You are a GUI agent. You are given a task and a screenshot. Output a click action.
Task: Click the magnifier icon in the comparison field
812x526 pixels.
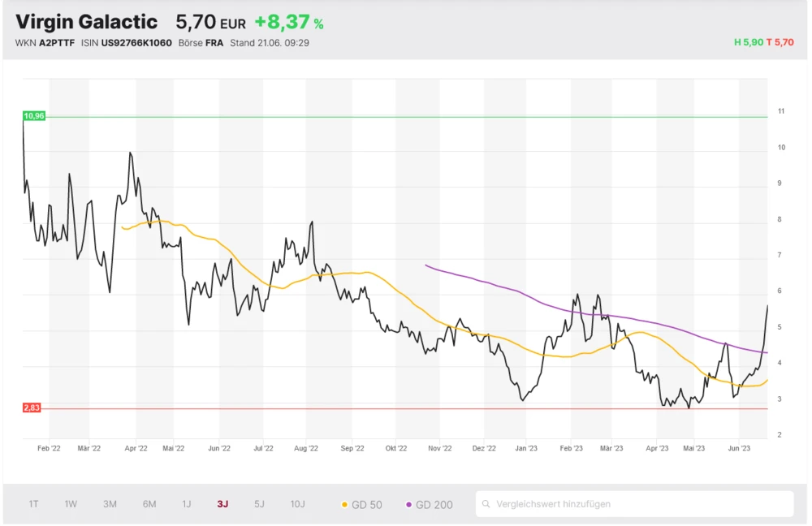click(x=486, y=504)
